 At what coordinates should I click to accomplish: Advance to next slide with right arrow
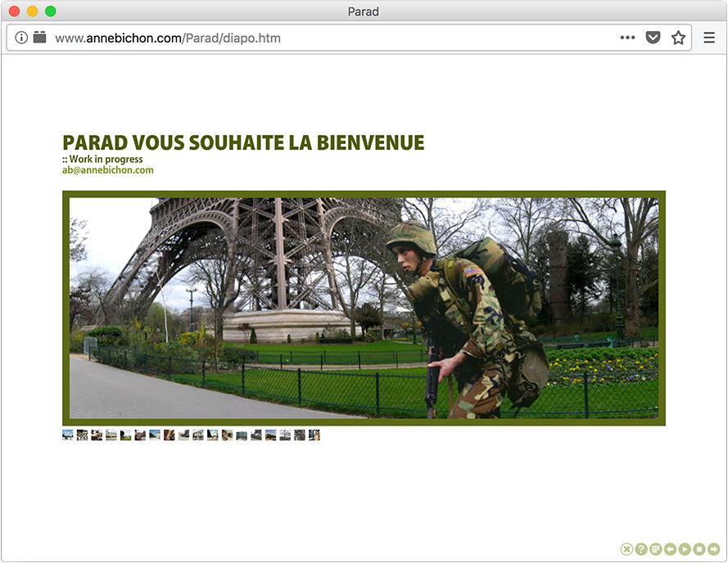pyautogui.click(x=713, y=549)
